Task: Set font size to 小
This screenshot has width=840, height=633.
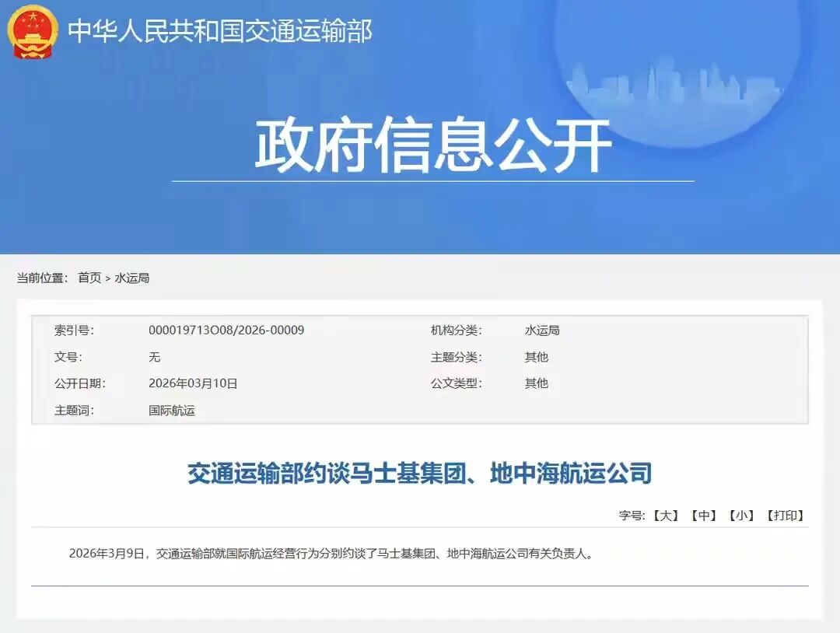Action: [741, 516]
